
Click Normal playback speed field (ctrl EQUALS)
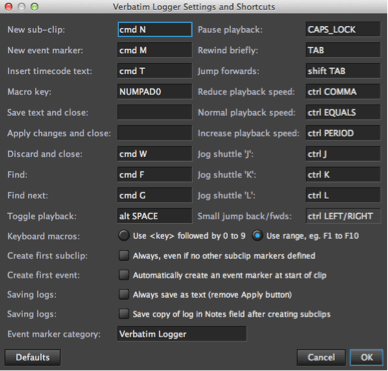343,112
